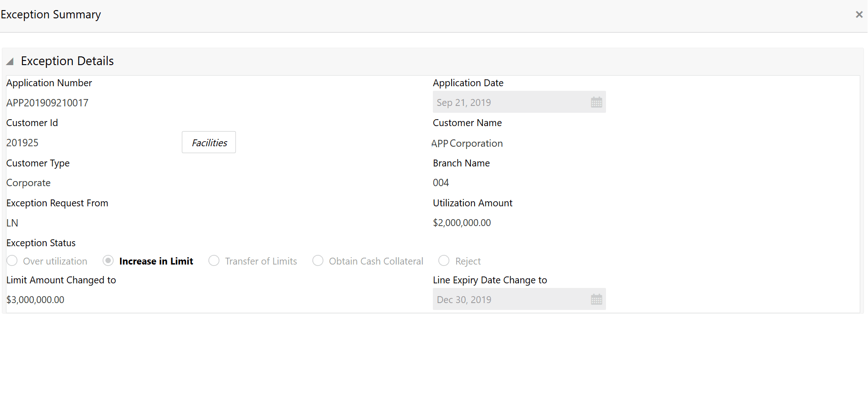Click the Customer Name label
This screenshot has height=403, width=868.
tap(467, 123)
